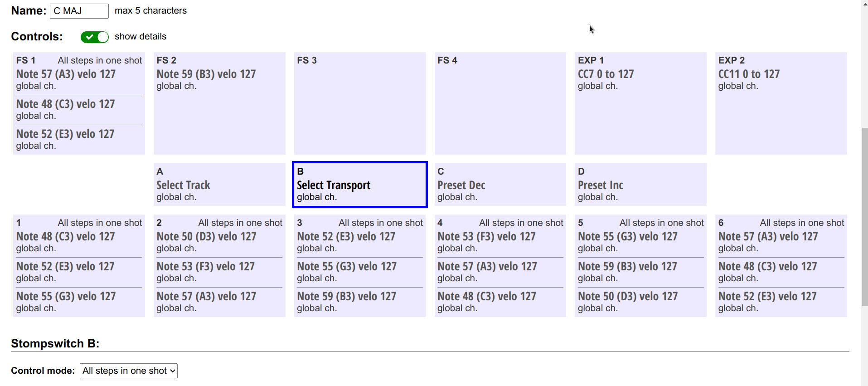The image size is (868, 386).
Task: Select stompswitch B Select Transport
Action: (x=360, y=185)
